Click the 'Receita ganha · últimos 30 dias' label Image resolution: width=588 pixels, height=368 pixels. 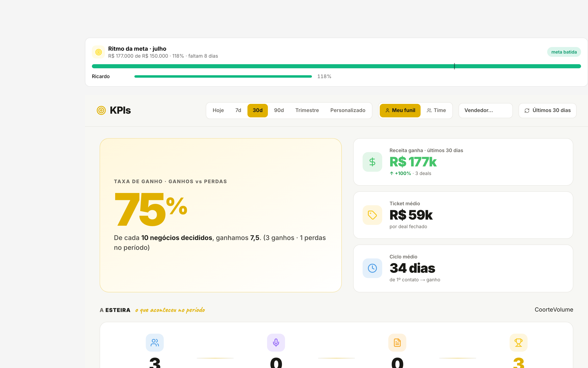tap(426, 150)
